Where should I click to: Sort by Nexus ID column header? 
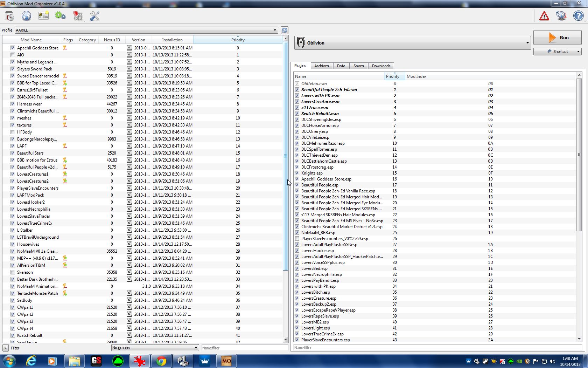coord(112,40)
